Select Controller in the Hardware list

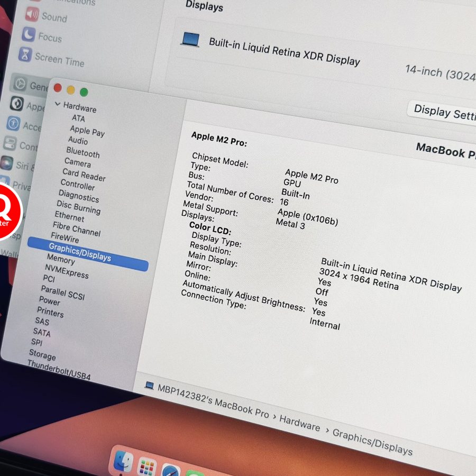pyautogui.click(x=77, y=184)
